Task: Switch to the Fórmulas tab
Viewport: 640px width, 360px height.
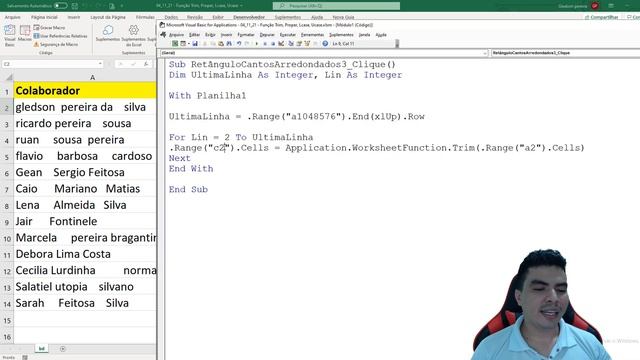Action: [x=145, y=17]
